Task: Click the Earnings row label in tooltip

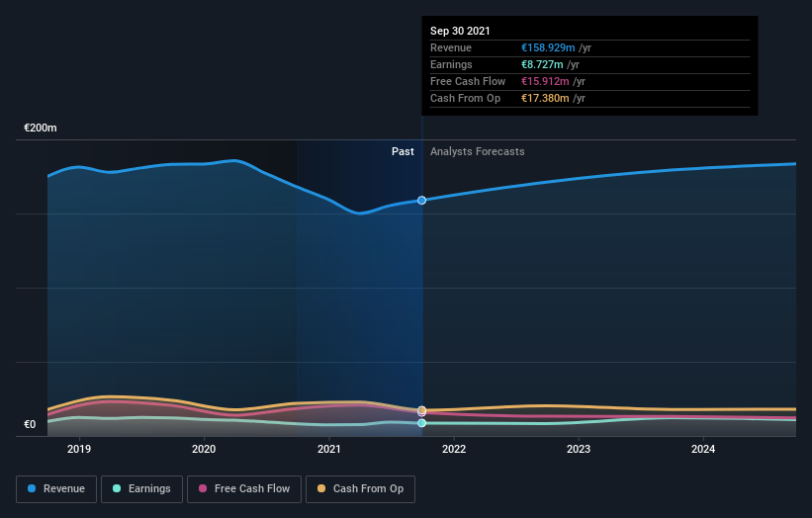Action: pos(451,64)
